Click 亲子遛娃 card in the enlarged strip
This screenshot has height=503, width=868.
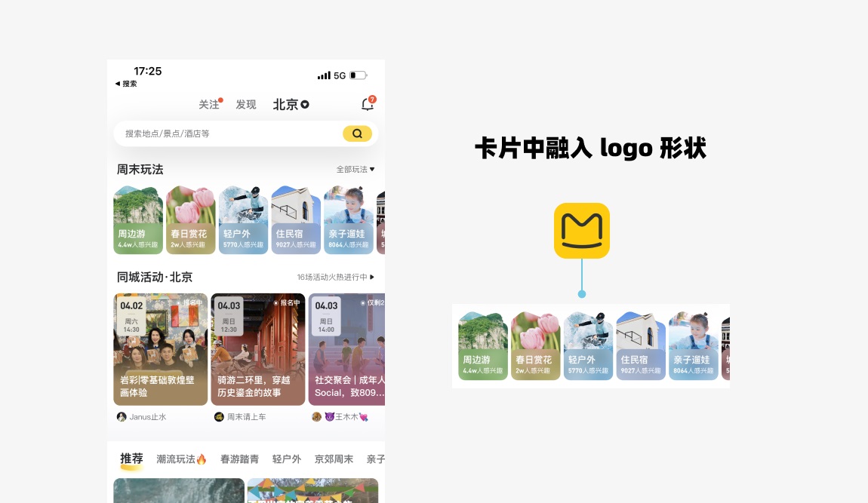tap(693, 346)
